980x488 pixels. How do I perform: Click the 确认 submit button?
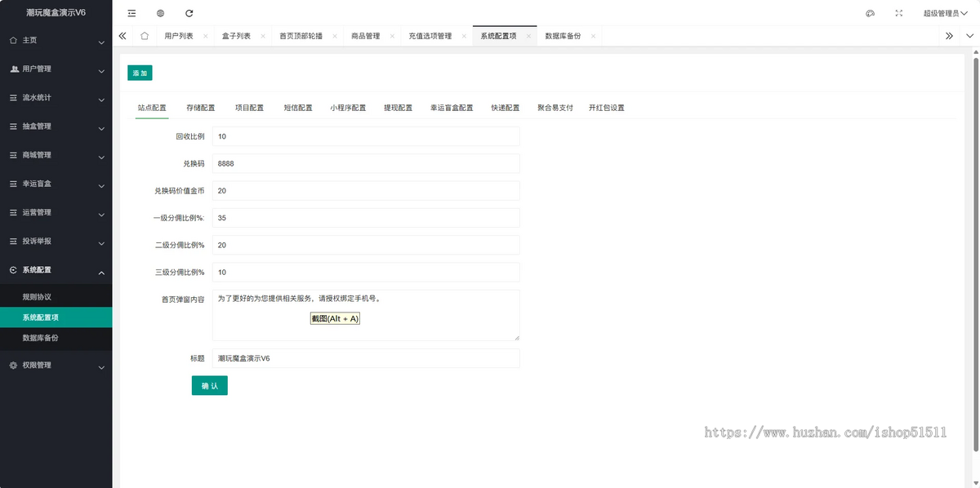tap(210, 385)
